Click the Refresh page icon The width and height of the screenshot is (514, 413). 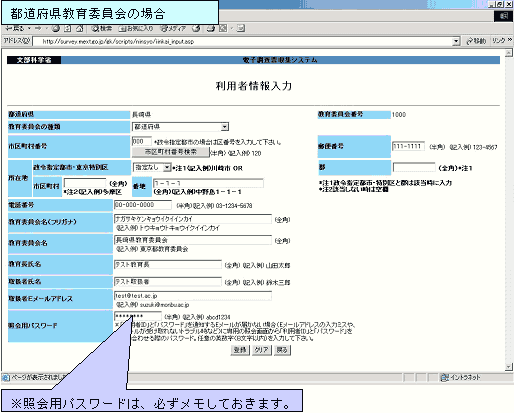tap(67, 29)
